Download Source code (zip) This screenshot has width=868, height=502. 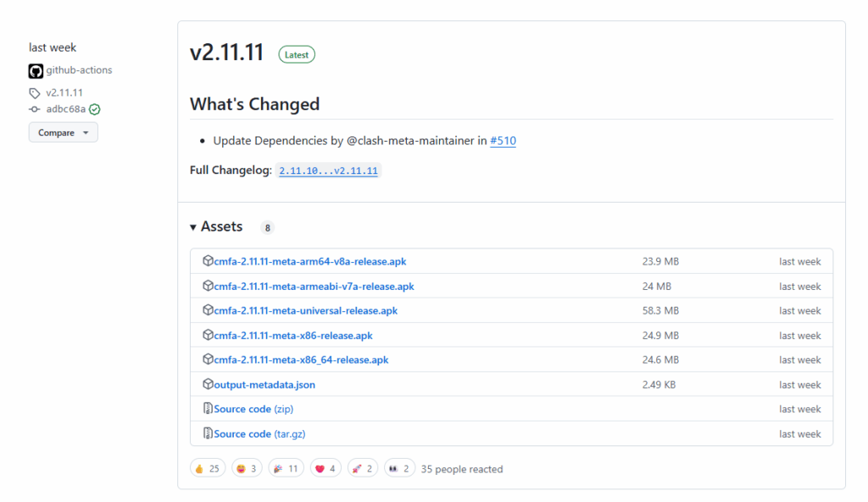253,409
